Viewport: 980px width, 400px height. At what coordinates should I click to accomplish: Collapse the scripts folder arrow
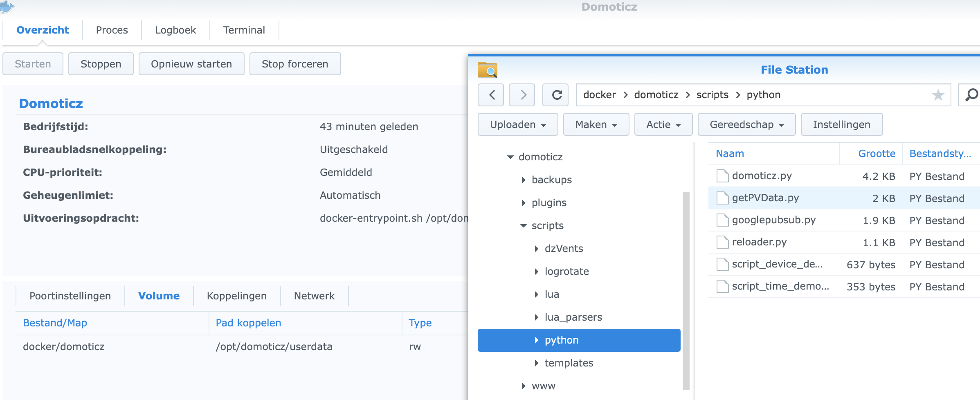[x=523, y=226]
